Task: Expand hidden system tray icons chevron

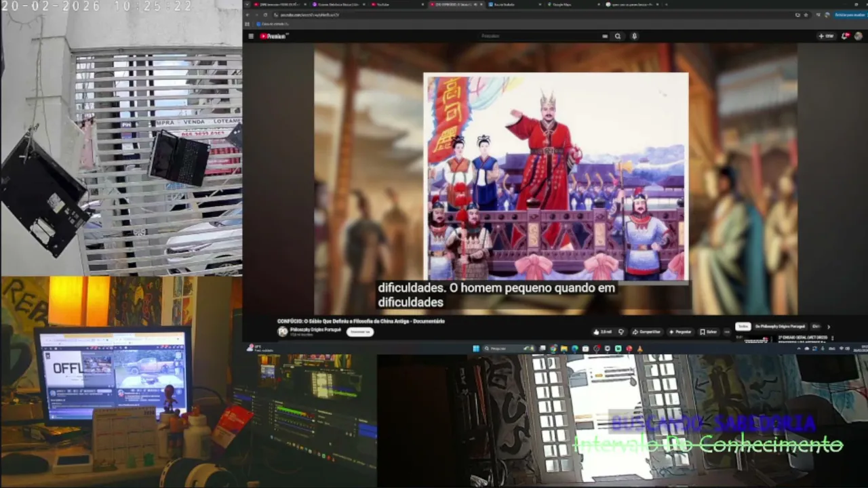Action: [x=799, y=349]
